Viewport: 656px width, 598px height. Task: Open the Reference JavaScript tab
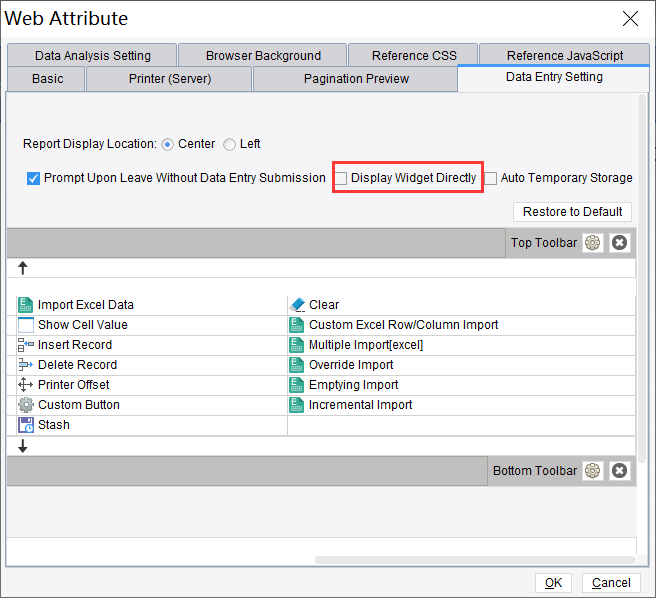tap(564, 55)
